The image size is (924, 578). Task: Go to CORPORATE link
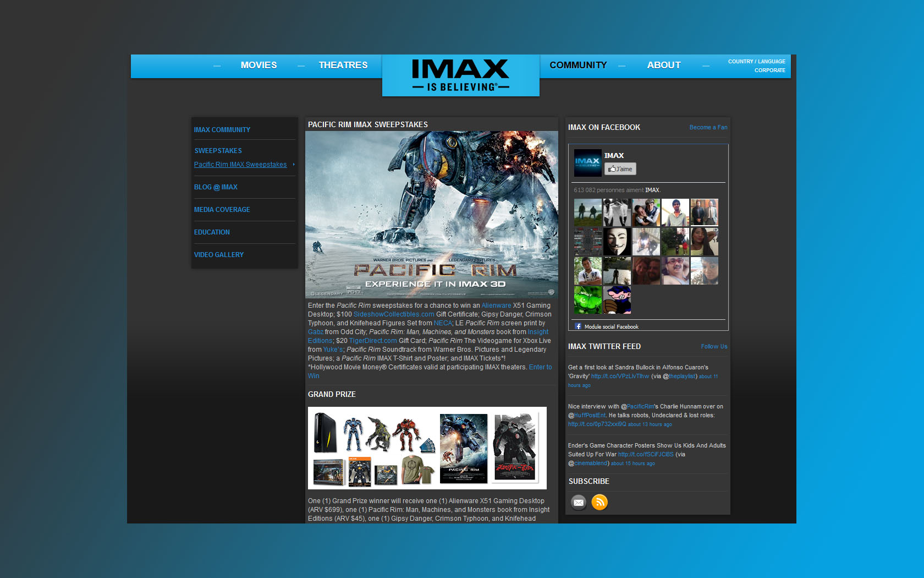(770, 70)
